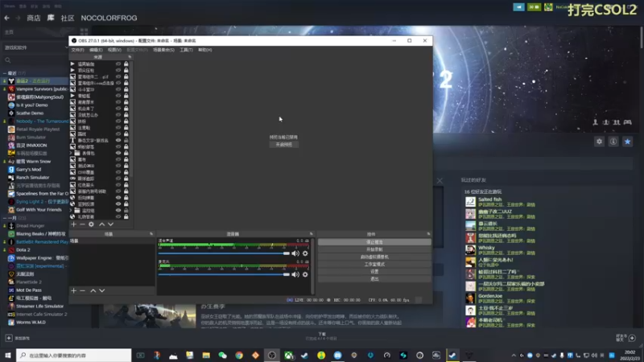The width and height of the screenshot is (644, 362).
Task: Toggle visibility eye of 表情包 group
Action: (x=118, y=153)
